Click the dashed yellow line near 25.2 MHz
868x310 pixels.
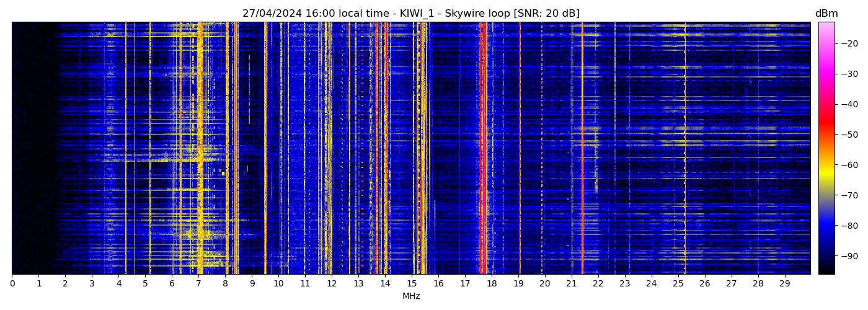[x=684, y=149]
